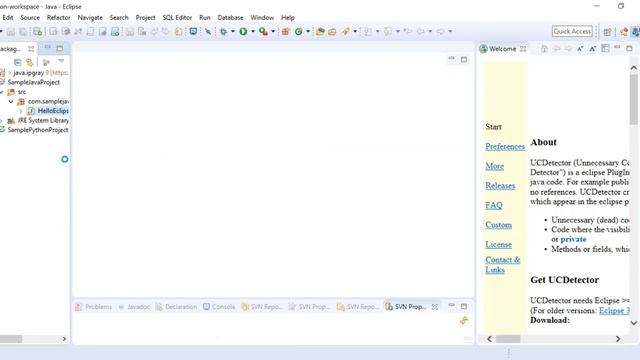
Task: Open the Window menu
Action: point(262,18)
